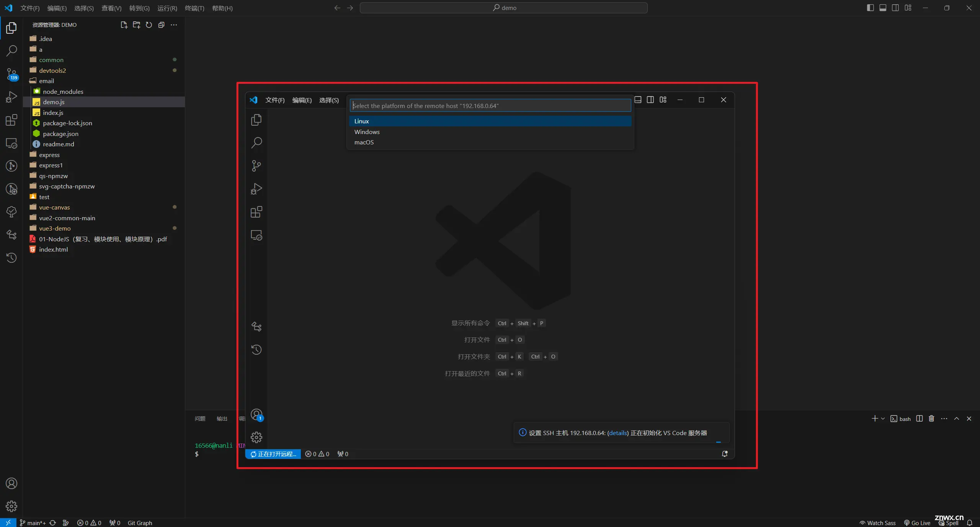Open 文件(F) menu in outer window
Viewport: 980px width, 527px height.
click(30, 8)
